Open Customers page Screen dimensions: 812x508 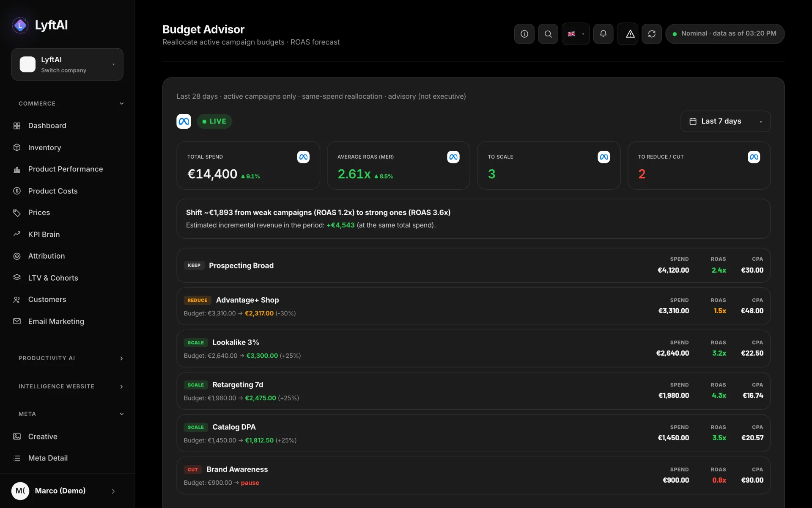(47, 300)
